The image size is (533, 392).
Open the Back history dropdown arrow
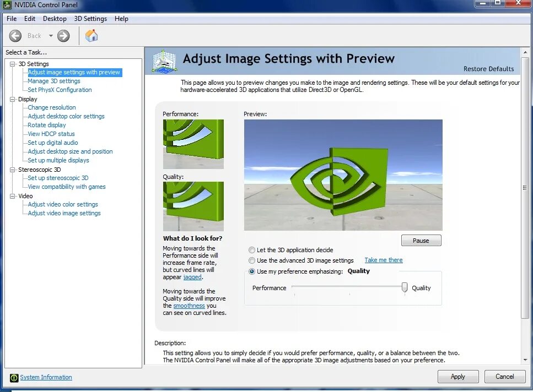tap(51, 36)
